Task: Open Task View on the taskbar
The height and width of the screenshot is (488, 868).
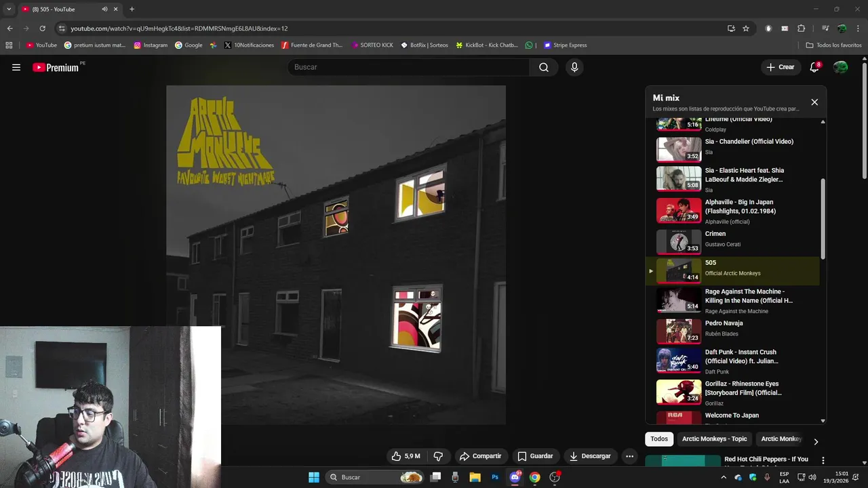Action: pos(436,477)
